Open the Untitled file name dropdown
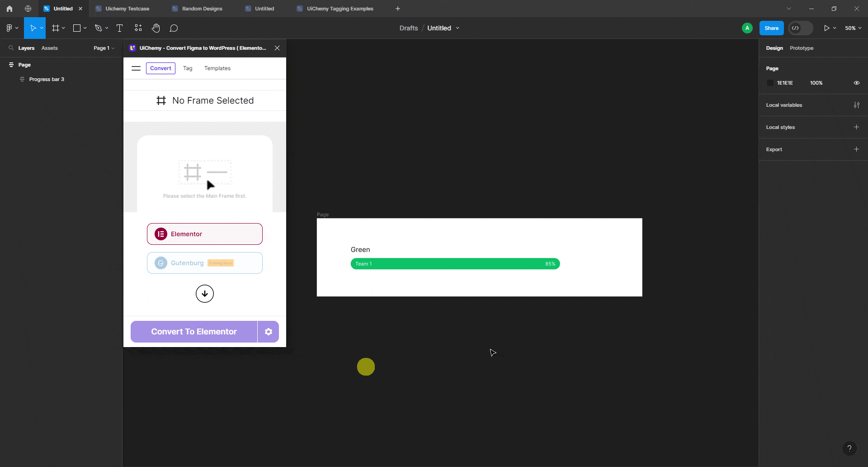Image resolution: width=868 pixels, height=467 pixels. [x=458, y=28]
